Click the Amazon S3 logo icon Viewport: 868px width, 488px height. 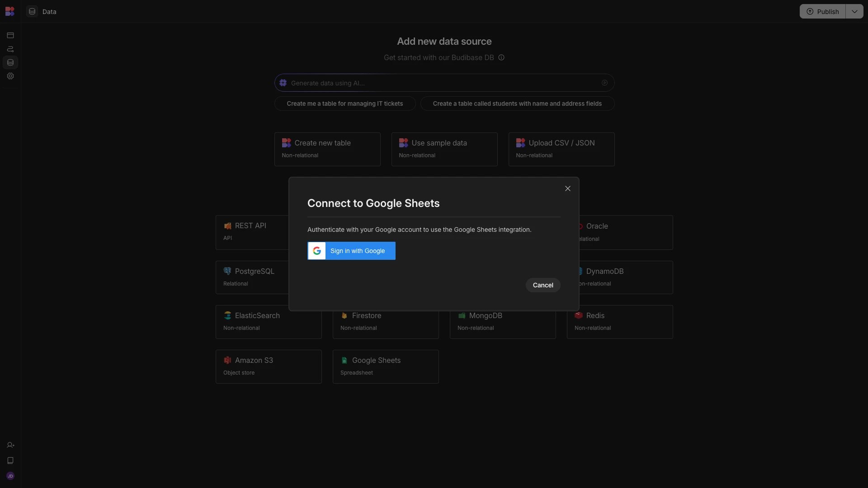(227, 360)
